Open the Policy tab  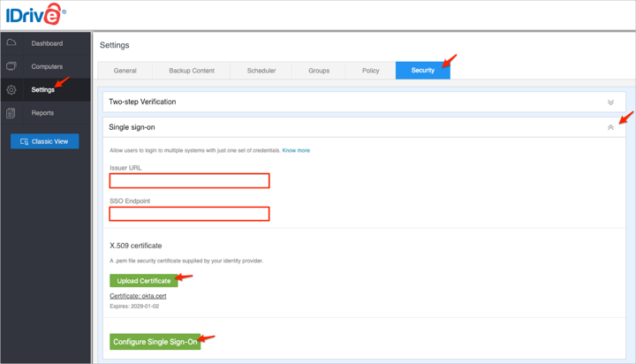tap(370, 71)
